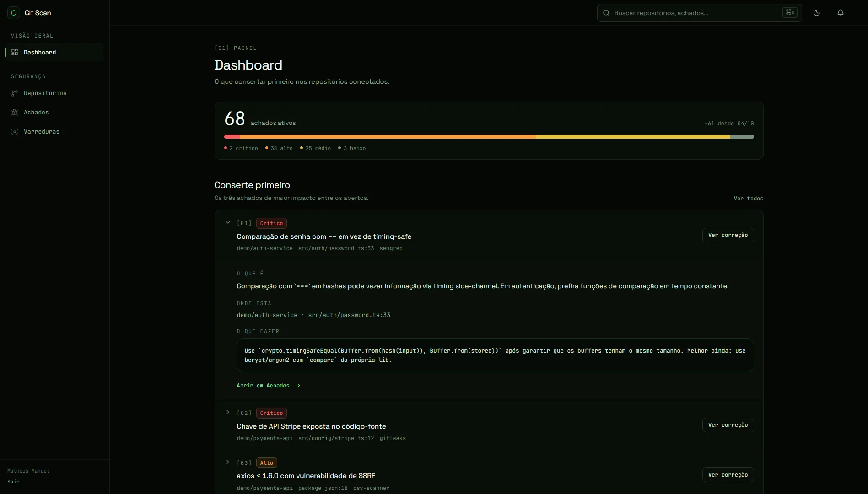
Task: Click the user name Matheus Manuel
Action: (x=28, y=471)
